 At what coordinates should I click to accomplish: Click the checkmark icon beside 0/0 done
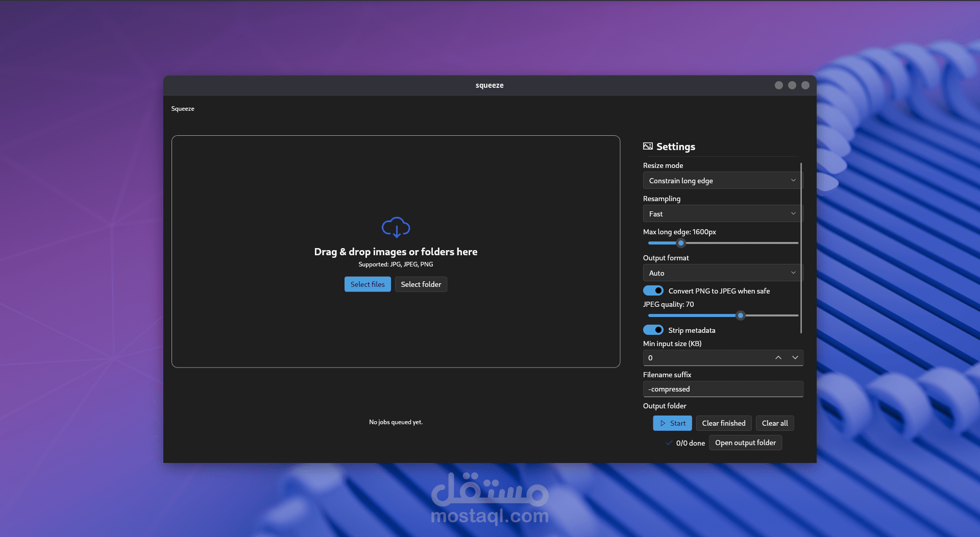click(669, 443)
